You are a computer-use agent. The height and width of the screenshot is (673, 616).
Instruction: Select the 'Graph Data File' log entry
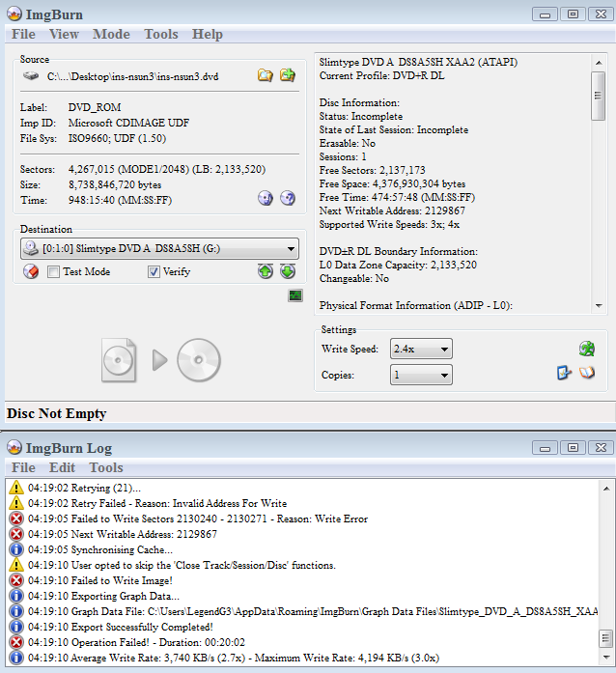pos(303,611)
